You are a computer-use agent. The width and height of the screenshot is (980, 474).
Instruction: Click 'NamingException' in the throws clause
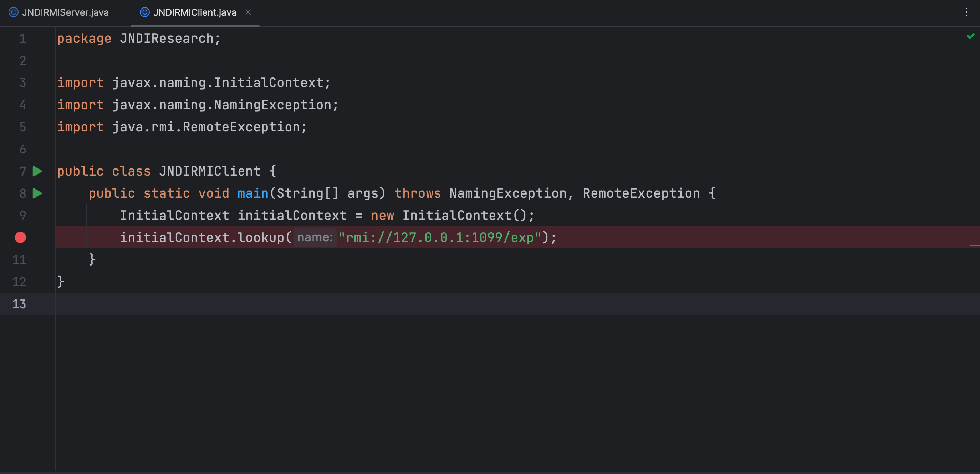click(x=508, y=193)
